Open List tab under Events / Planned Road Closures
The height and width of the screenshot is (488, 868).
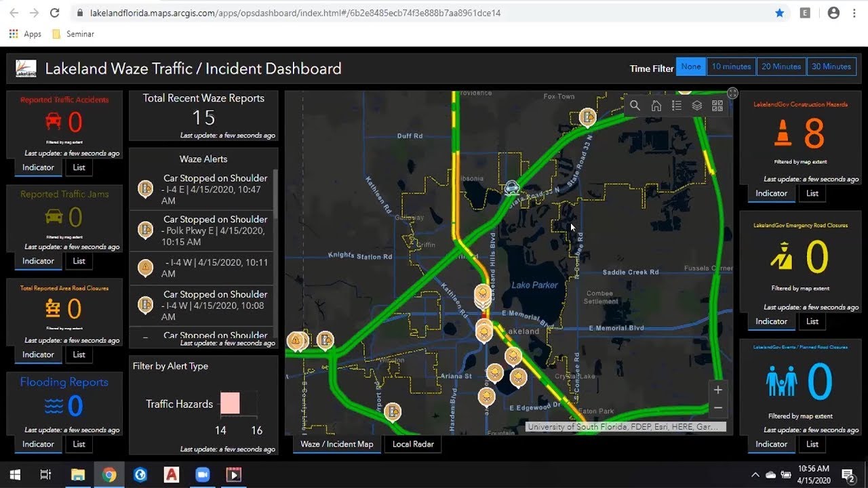coord(812,444)
